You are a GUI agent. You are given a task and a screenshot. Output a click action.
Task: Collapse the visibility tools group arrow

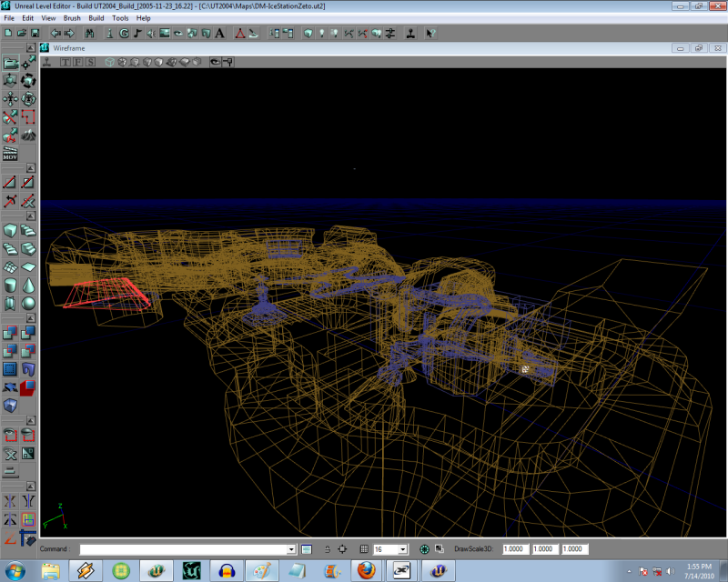pyautogui.click(x=31, y=420)
